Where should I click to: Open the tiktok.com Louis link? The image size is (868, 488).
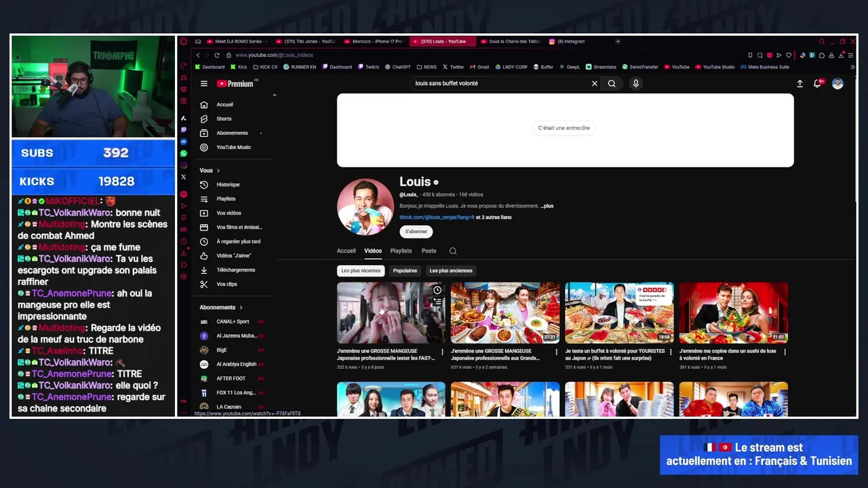coord(437,218)
